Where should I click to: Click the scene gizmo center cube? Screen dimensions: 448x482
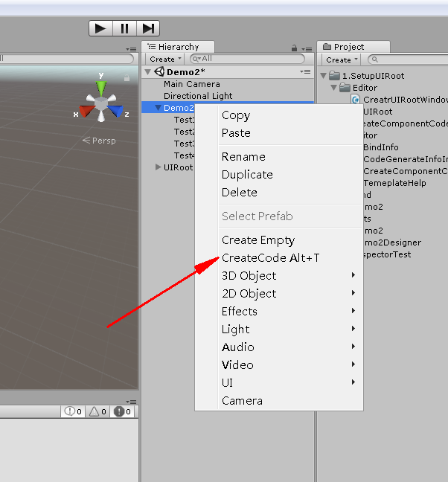tap(101, 103)
